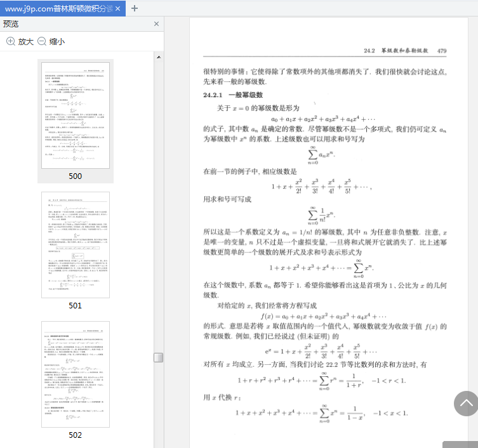Open page 501 thumbnail
The image size is (478, 448).
76,245
